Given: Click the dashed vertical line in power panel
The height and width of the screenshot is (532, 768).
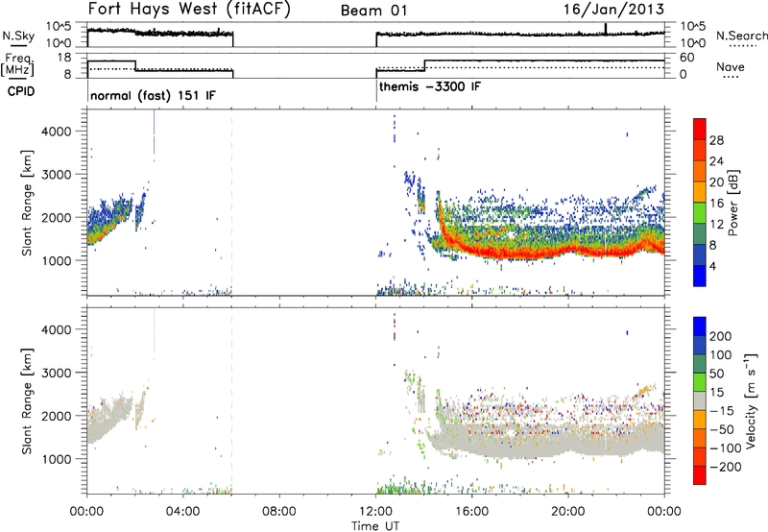Looking at the screenshot, I should point(231,203).
